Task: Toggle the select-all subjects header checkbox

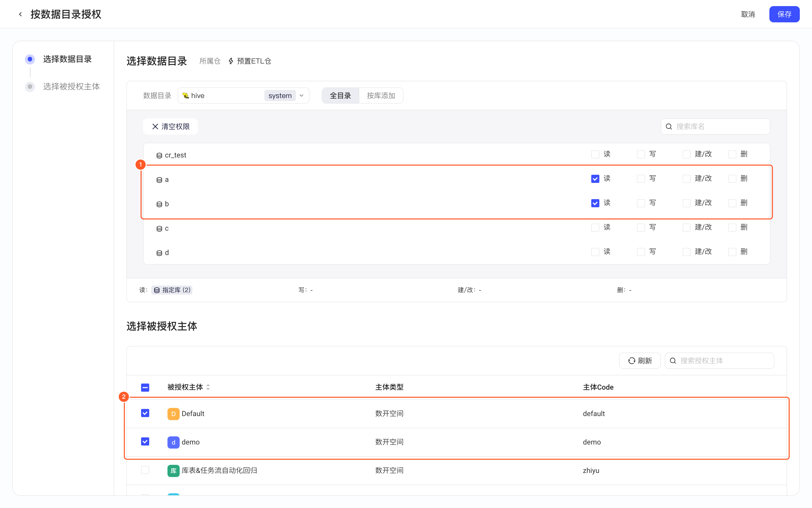Action: 145,387
